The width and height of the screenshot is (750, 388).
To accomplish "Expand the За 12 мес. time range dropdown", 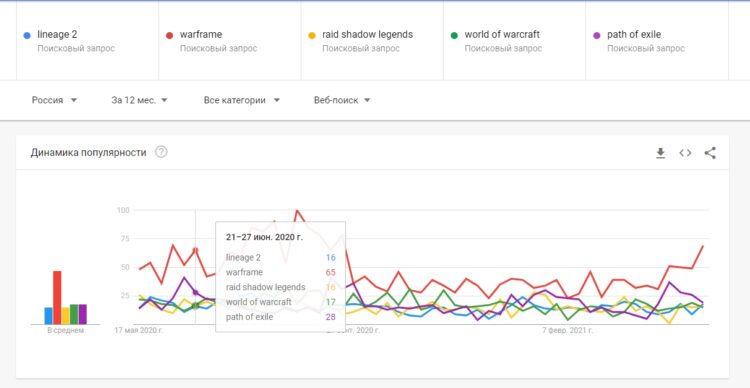I will (140, 100).
